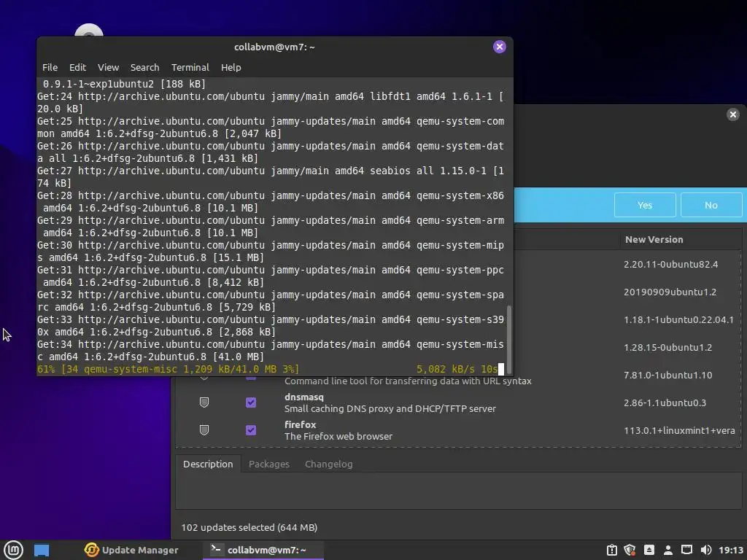The height and width of the screenshot is (560, 747).
Task: Open the wired network tray icon
Action: coord(686,550)
